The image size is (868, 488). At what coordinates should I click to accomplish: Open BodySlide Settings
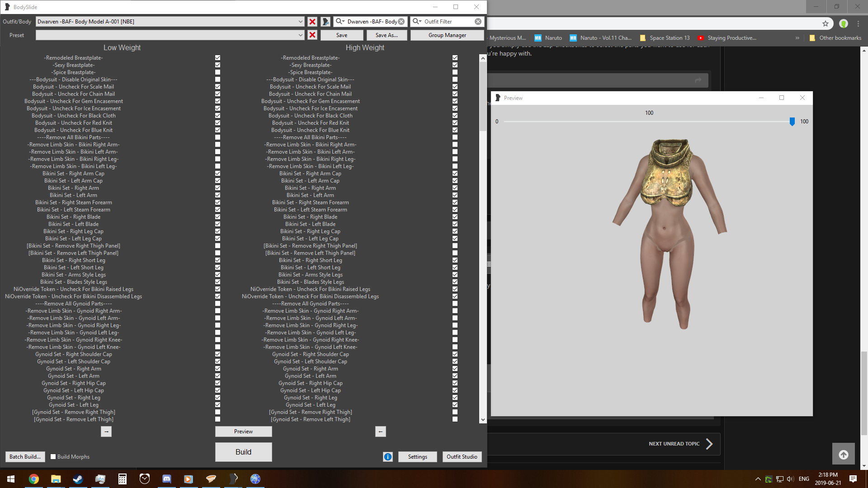point(417,457)
